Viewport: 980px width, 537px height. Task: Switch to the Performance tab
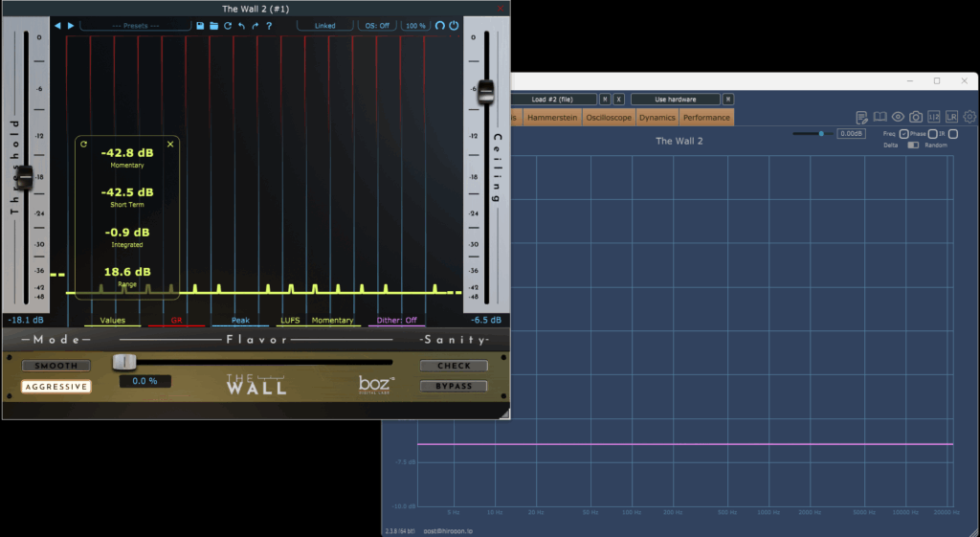pyautogui.click(x=706, y=118)
